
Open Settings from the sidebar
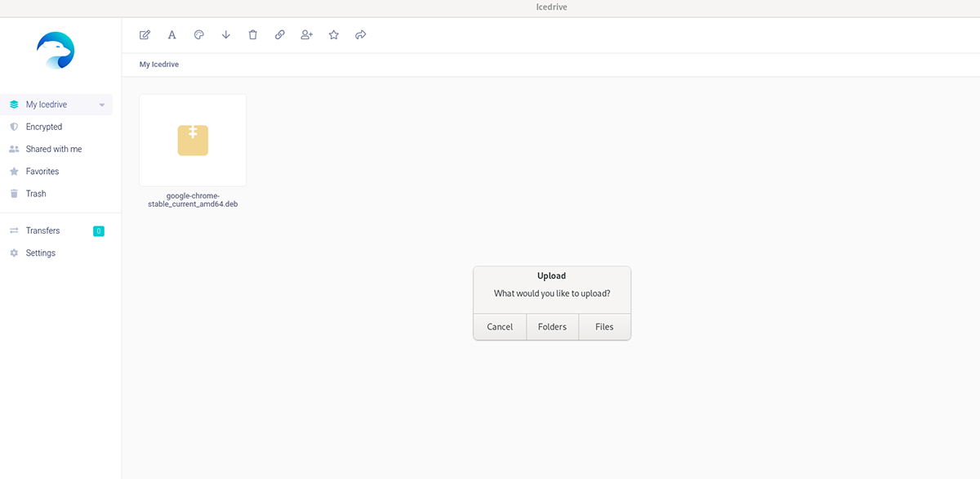[x=42, y=253]
